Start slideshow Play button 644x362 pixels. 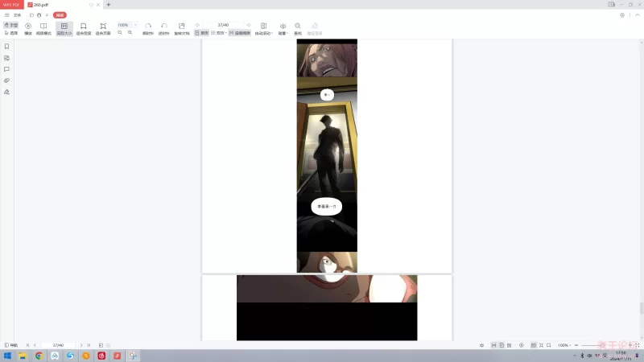[28, 29]
